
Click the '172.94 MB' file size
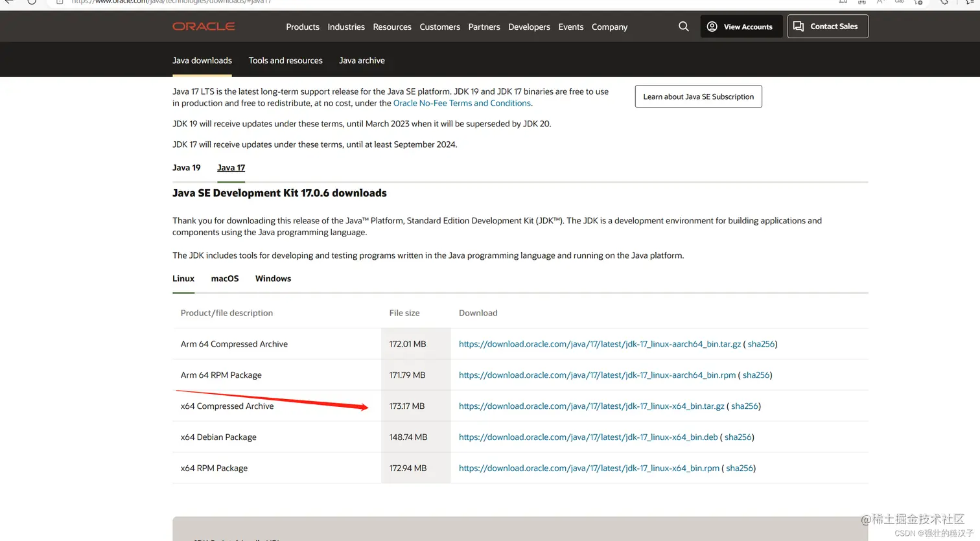pyautogui.click(x=408, y=468)
